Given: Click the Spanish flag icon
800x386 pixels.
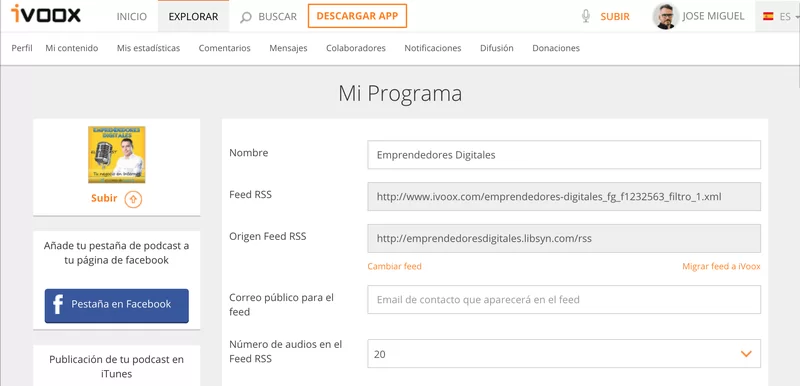Looking at the screenshot, I should [768, 16].
